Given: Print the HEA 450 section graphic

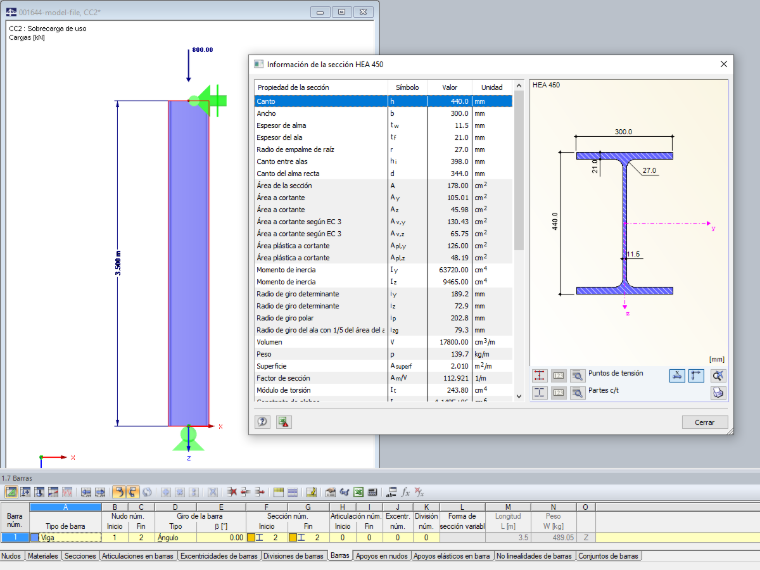Looking at the screenshot, I should [718, 393].
